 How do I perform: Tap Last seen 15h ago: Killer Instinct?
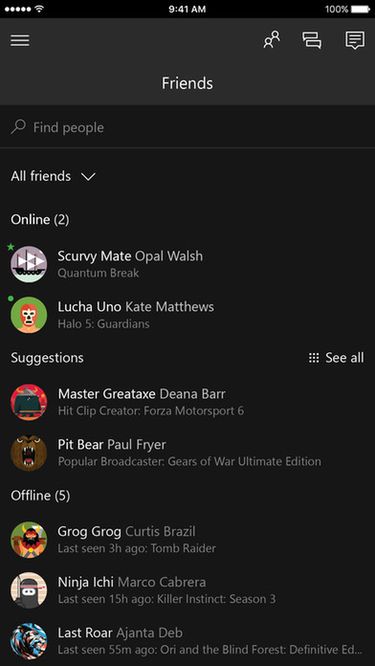(166, 599)
